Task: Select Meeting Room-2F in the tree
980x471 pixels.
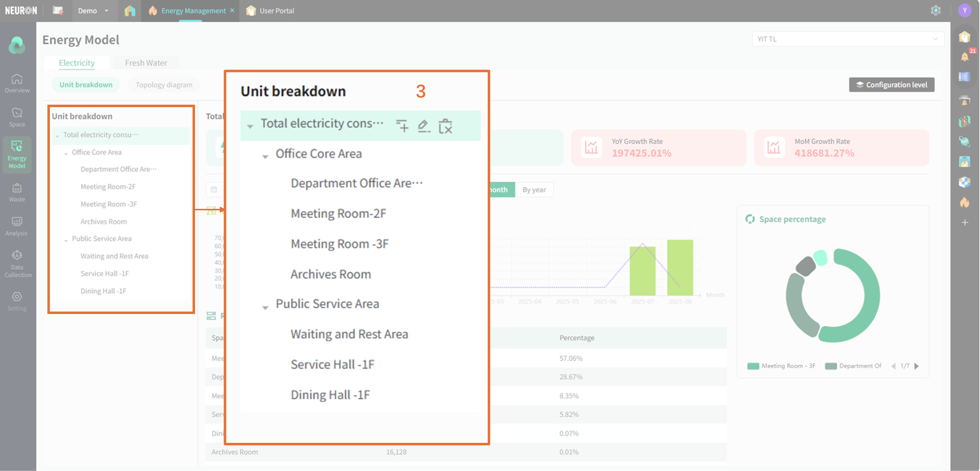Action: (x=108, y=187)
